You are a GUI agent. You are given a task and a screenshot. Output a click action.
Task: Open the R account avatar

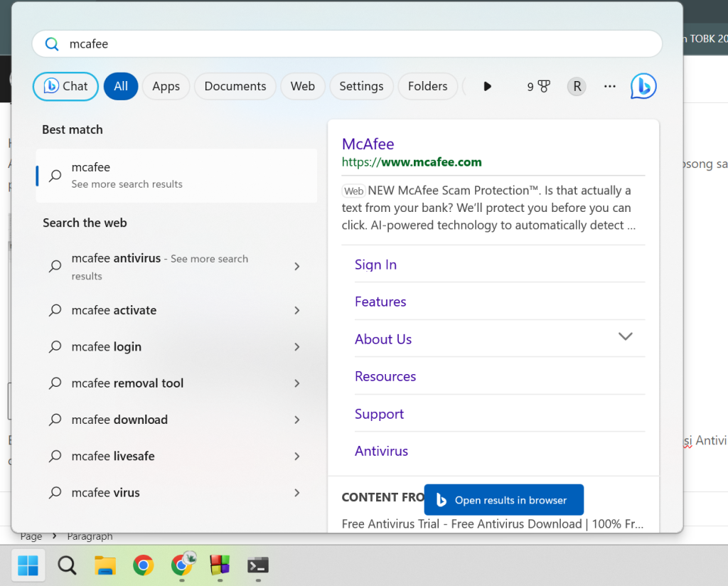[x=577, y=86]
